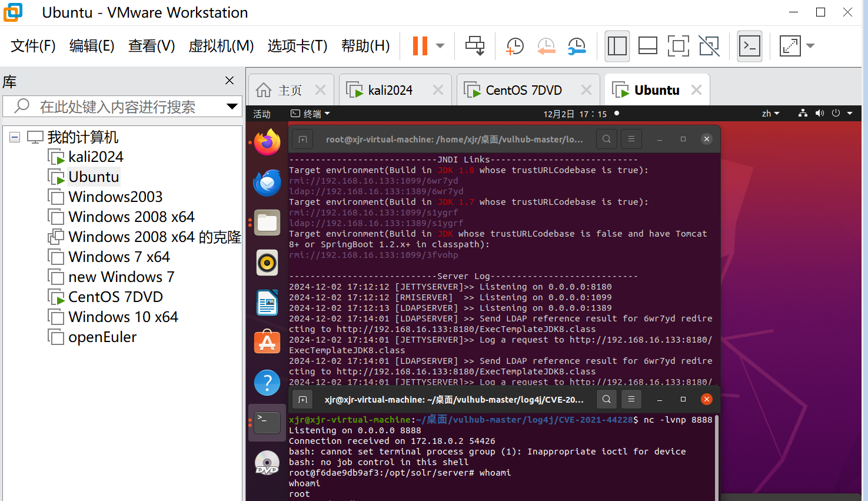This screenshot has width=868, height=501.
Task: Open the 虚拟机(M) menu
Action: (221, 46)
